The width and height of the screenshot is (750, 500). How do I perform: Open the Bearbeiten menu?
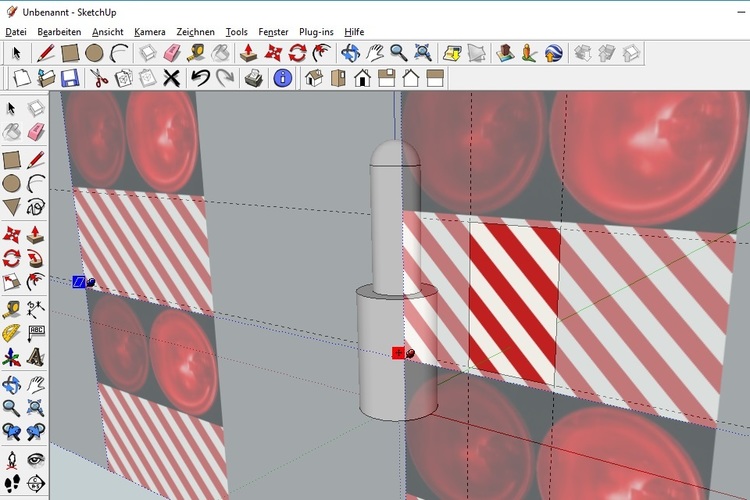coord(59,32)
